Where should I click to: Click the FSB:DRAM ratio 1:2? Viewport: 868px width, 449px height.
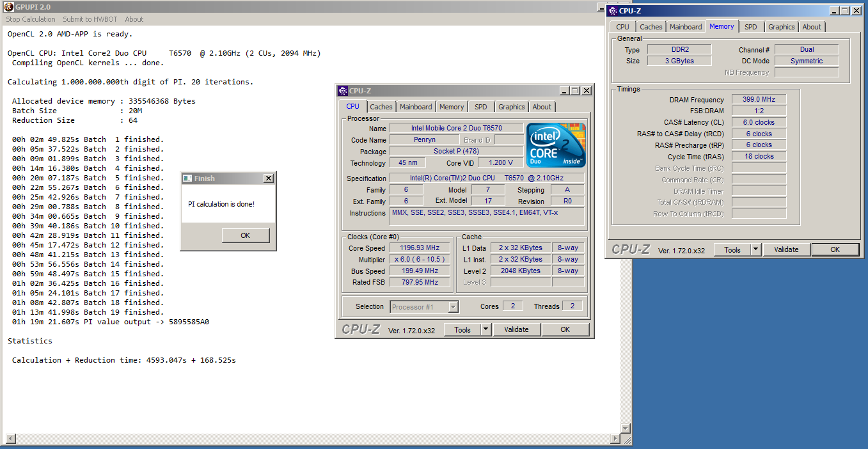coord(759,111)
